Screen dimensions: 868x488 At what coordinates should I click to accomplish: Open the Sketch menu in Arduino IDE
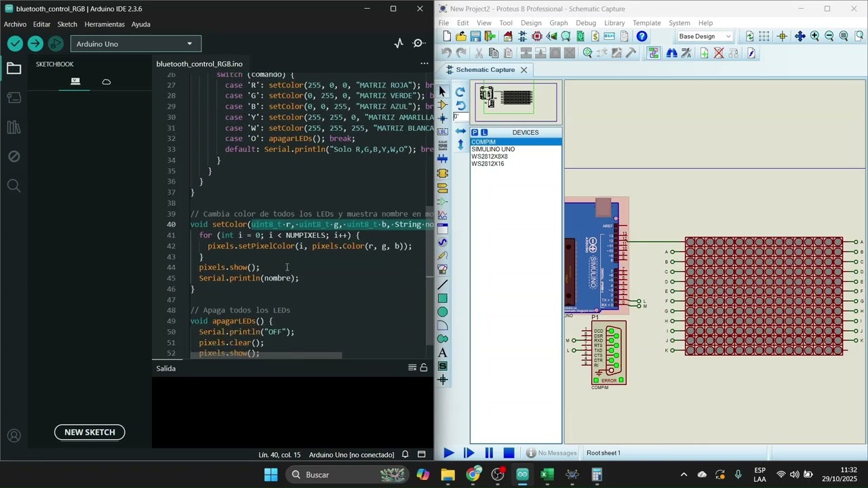coord(67,24)
